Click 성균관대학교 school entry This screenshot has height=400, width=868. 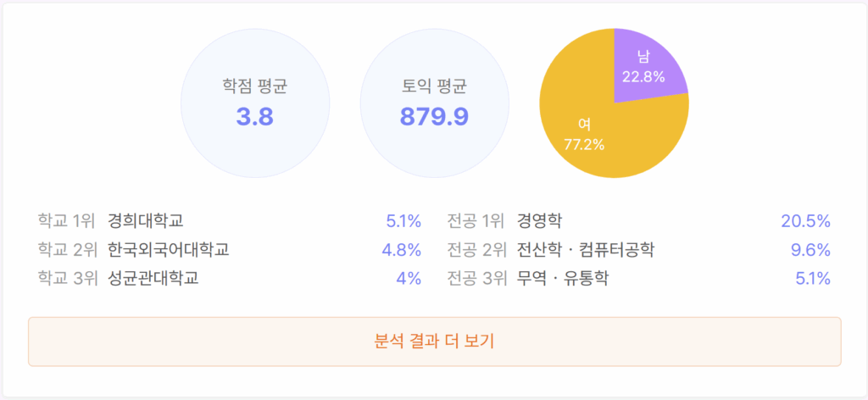(153, 278)
